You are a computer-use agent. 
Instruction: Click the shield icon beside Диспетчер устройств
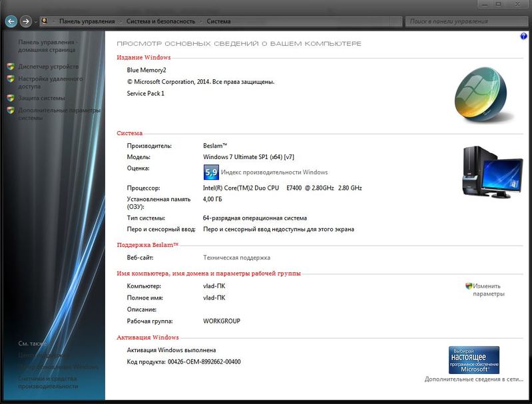[11, 67]
